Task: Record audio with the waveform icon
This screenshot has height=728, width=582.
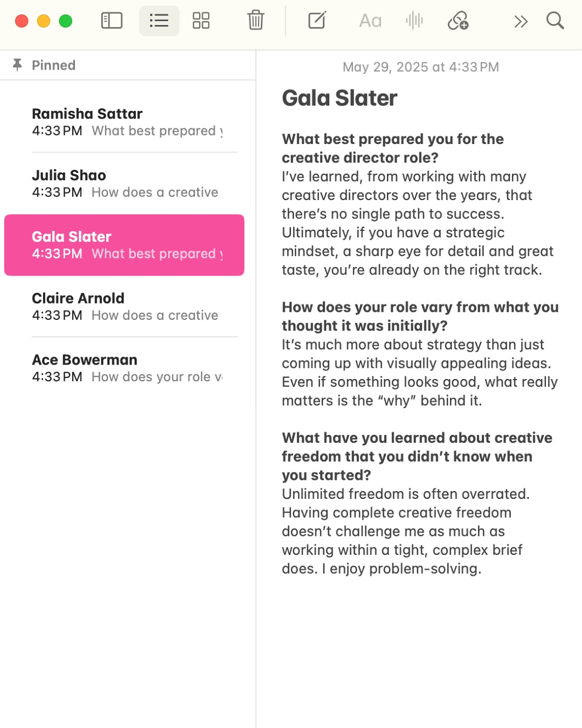Action: pos(414,21)
